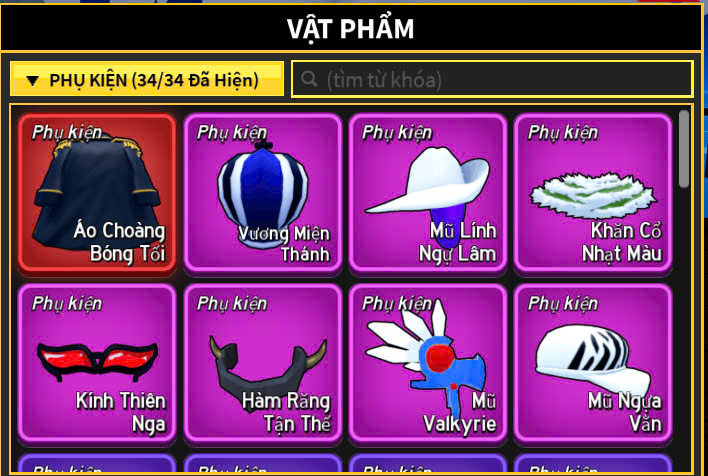Select third partially visible purple item in bottom row
Image resolution: width=708 pixels, height=476 pixels.
click(x=428, y=463)
